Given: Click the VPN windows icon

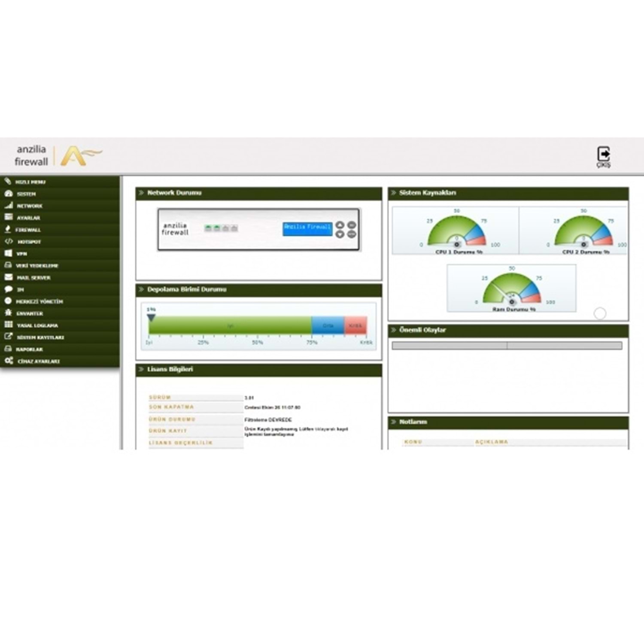Looking at the screenshot, I should tap(8, 253).
